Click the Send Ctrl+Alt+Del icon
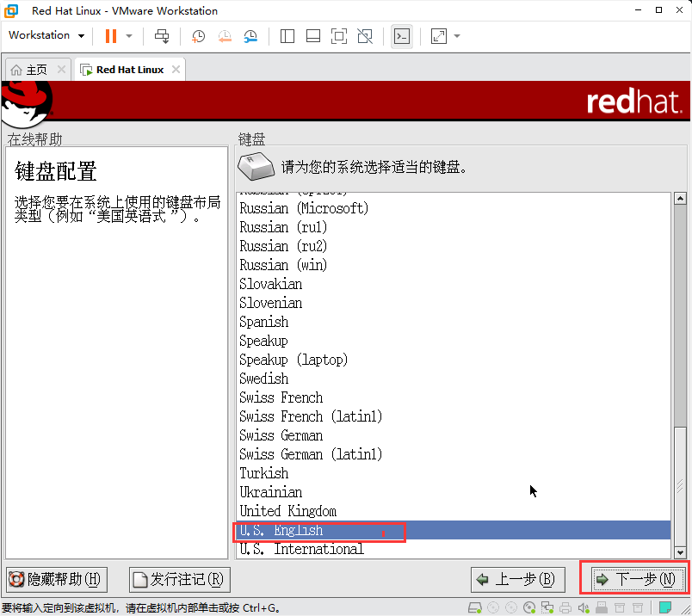This screenshot has width=692, height=616. (162, 35)
